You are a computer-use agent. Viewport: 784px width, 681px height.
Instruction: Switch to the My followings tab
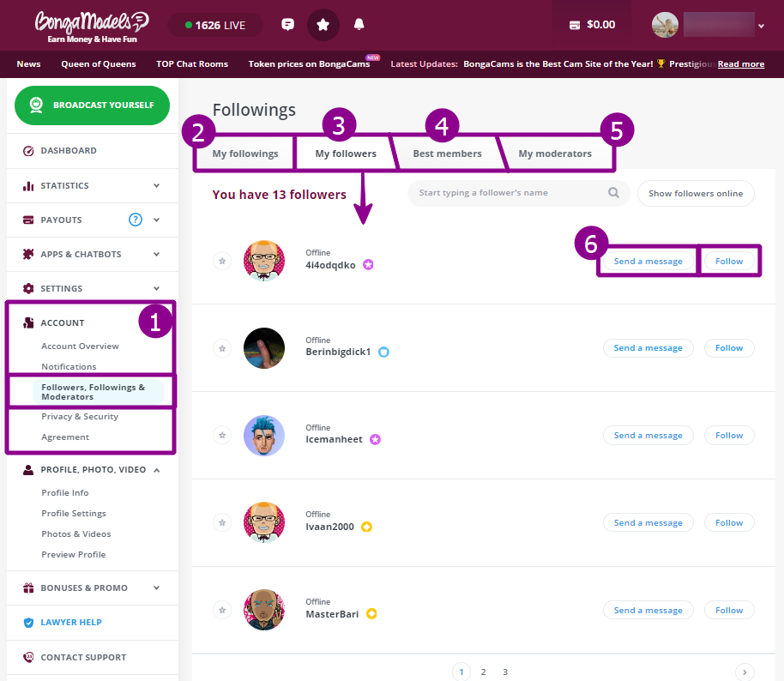[x=245, y=154]
